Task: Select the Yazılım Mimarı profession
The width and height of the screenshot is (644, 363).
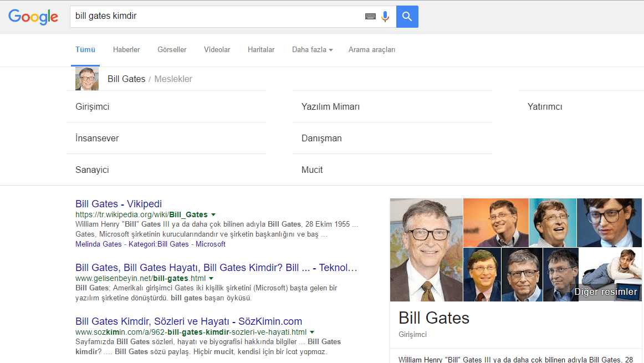Action: 330,107
